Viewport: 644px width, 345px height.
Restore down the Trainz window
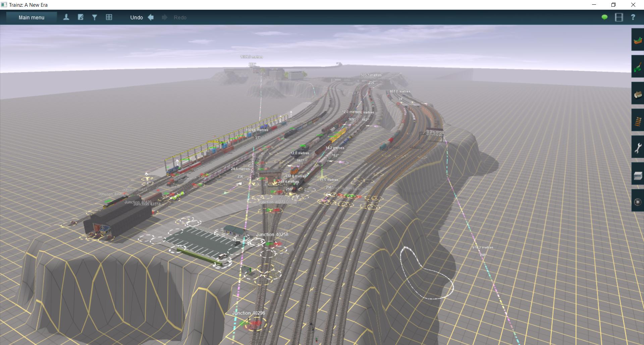click(x=613, y=5)
